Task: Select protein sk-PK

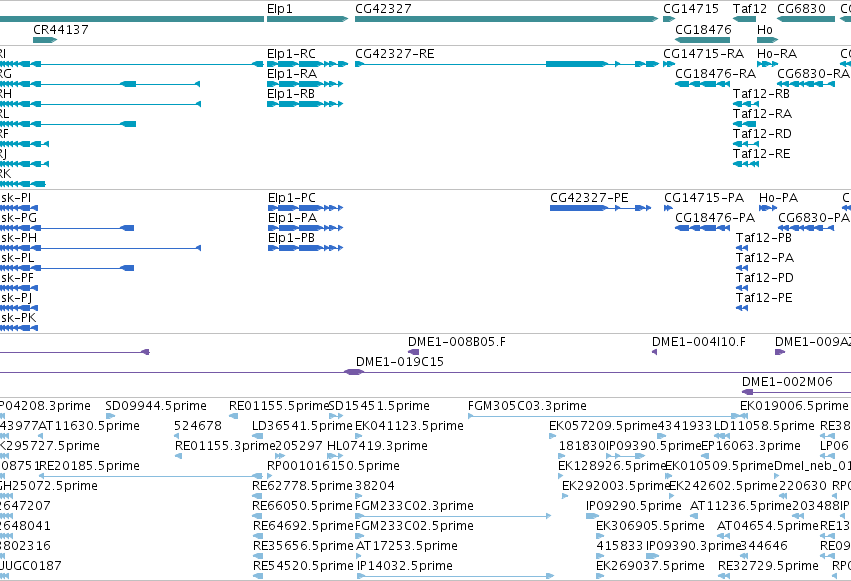Action: pos(19,328)
